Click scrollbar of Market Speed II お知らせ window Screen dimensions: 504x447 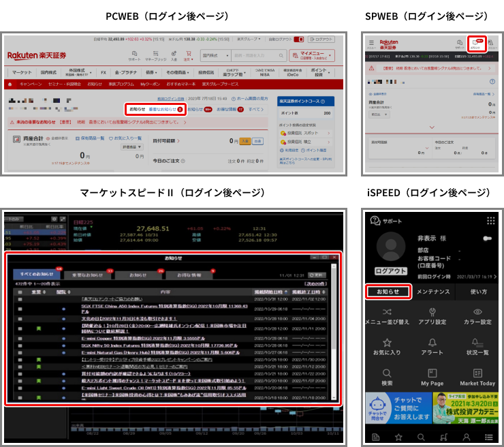(x=334, y=331)
